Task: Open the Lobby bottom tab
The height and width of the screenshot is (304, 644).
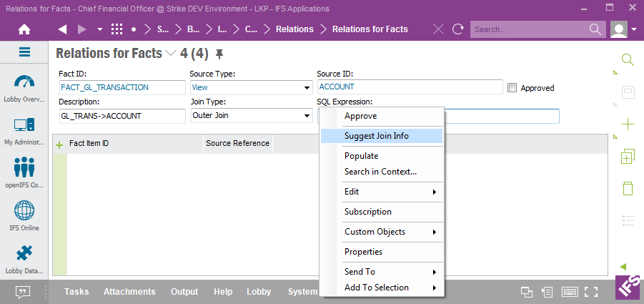Action: pyautogui.click(x=259, y=292)
